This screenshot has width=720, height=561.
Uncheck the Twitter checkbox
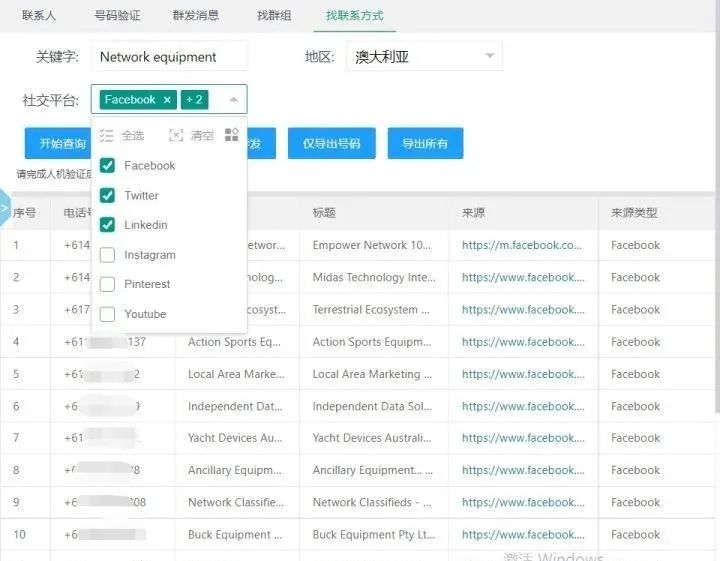[107, 195]
